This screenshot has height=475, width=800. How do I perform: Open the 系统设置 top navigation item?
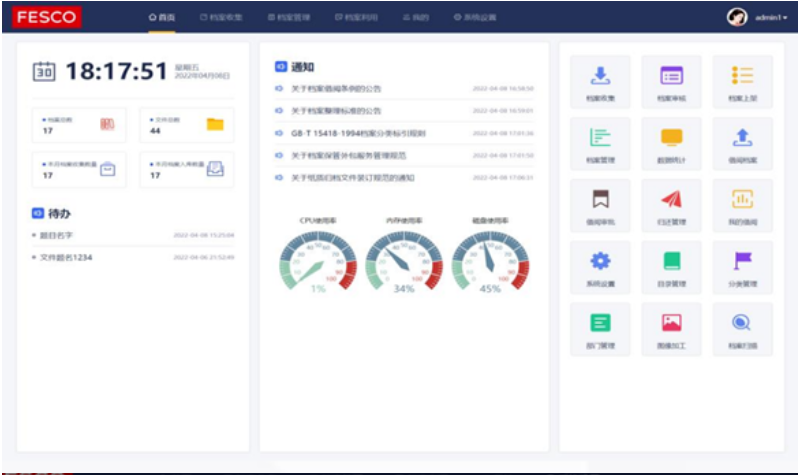tap(474, 17)
